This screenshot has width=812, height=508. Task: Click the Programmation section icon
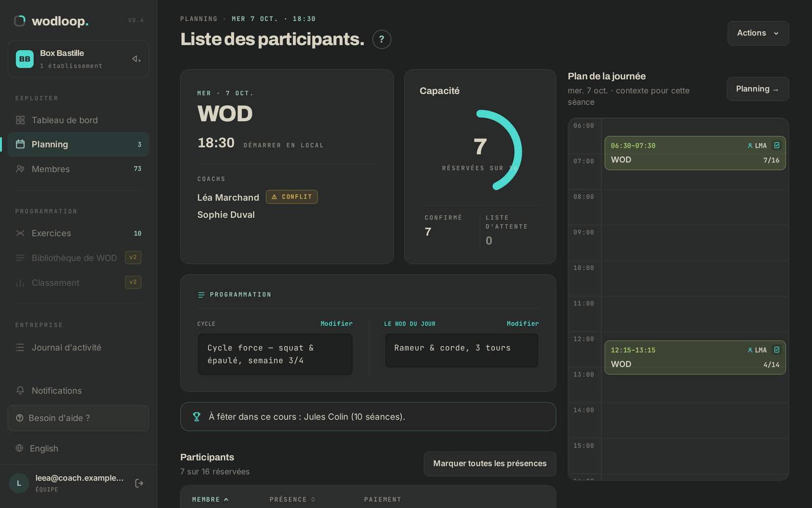(201, 295)
